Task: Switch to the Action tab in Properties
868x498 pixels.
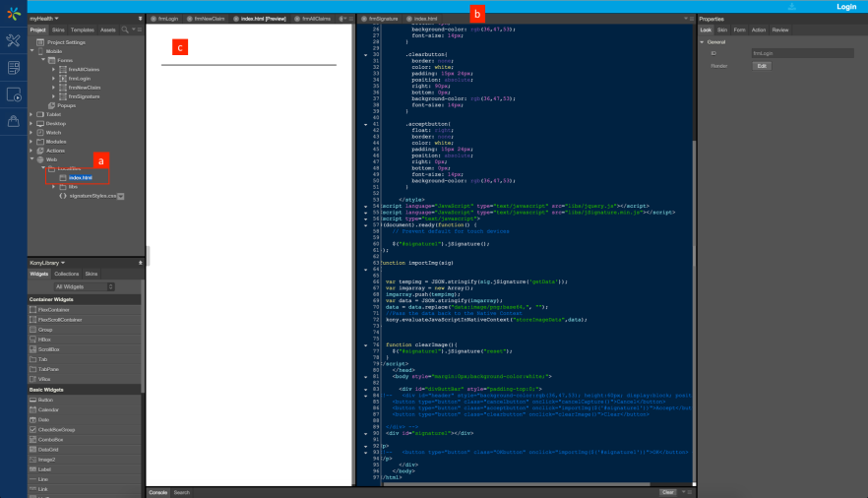Action: 759,30
